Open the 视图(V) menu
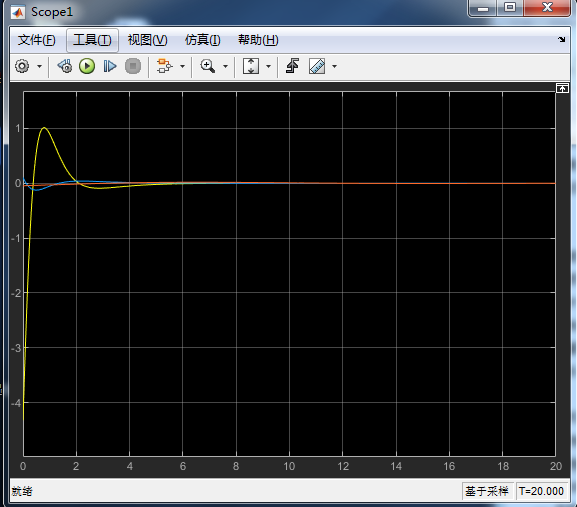The image size is (577, 507). [148, 40]
